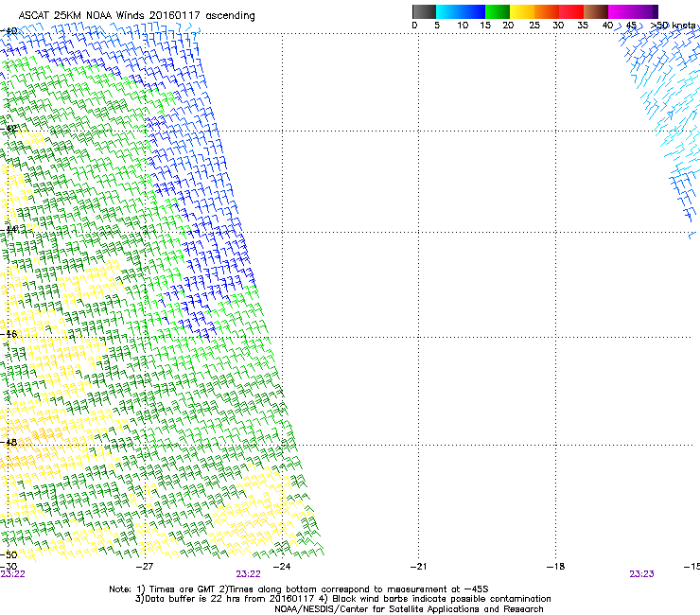Click the purple 23:22 time near -24
The height and width of the screenshot is (615, 700).
click(x=248, y=574)
